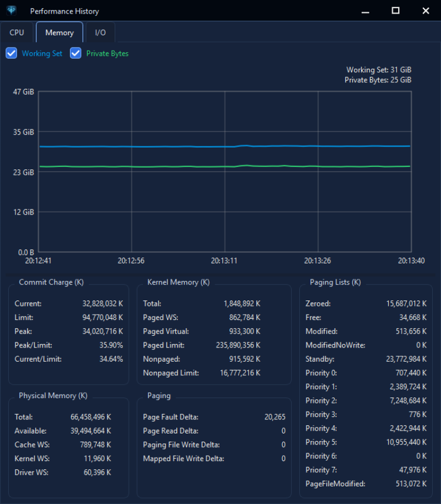441x504 pixels.
Task: Click the Working Set label
Action: click(x=42, y=54)
